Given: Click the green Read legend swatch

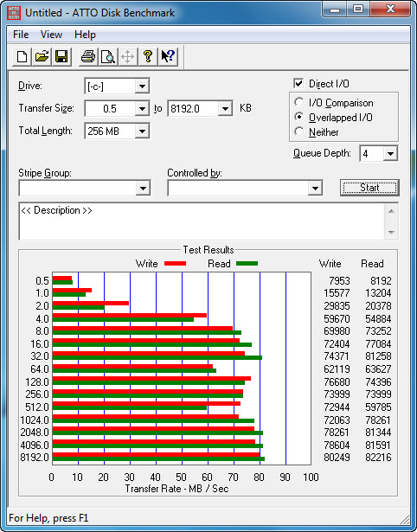Looking at the screenshot, I should [x=247, y=264].
